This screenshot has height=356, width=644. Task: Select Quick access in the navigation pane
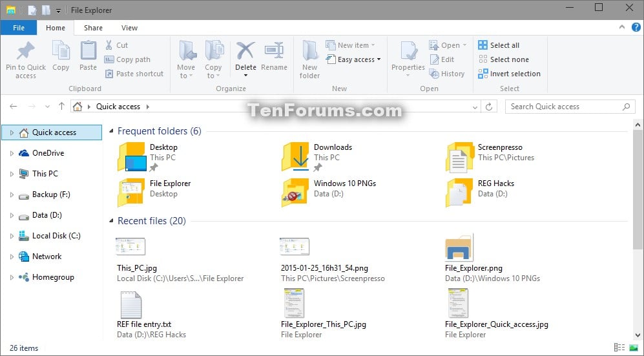click(51, 132)
